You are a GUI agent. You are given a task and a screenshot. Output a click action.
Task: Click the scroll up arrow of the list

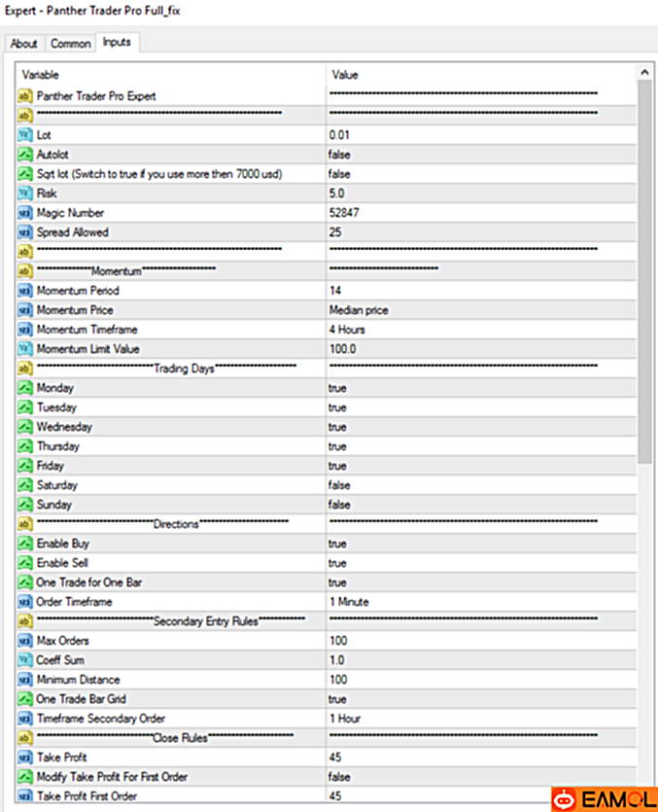(x=644, y=73)
